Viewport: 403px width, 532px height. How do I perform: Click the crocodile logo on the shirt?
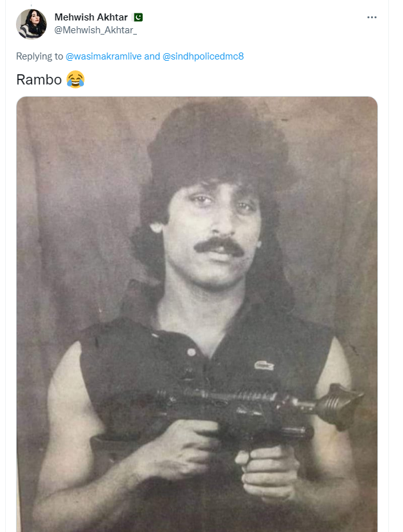pyautogui.click(x=264, y=366)
